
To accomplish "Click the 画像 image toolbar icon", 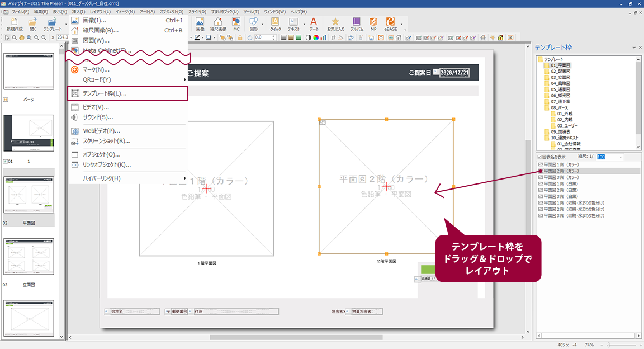I will (200, 24).
